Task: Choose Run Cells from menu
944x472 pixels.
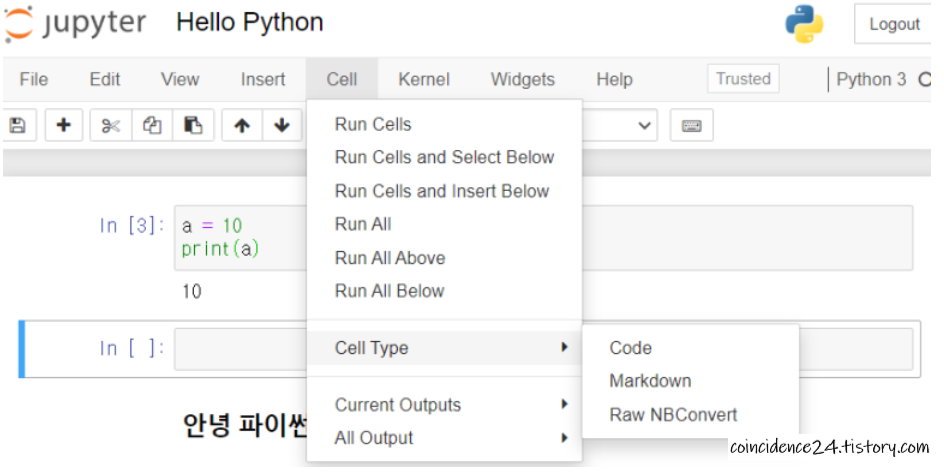Action: tap(444, 125)
